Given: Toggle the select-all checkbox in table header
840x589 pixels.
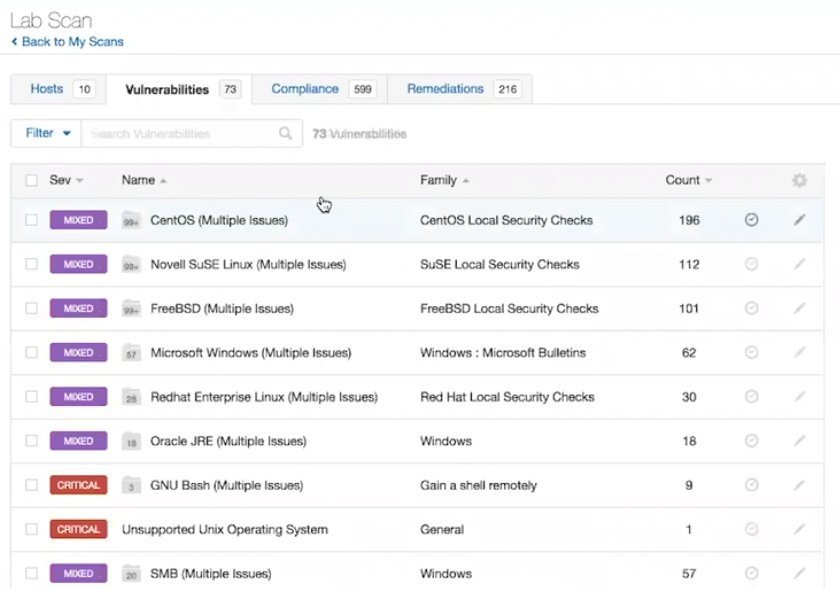Looking at the screenshot, I should coord(32,180).
